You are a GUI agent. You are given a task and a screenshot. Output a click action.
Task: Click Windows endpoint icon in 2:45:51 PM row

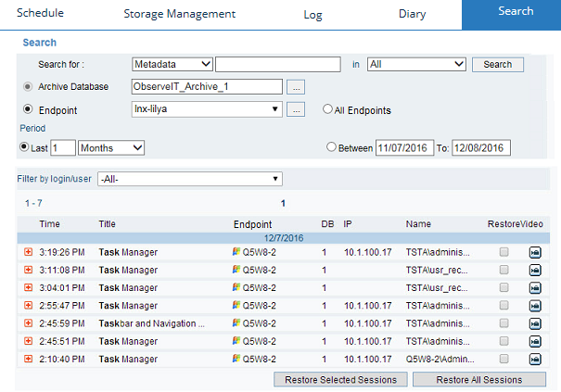pyautogui.click(x=236, y=341)
